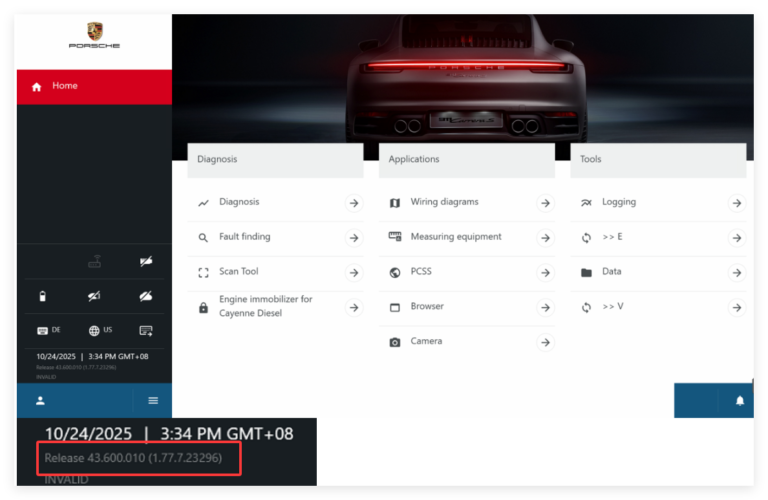Open the Wiring diagrams arrow

pyautogui.click(x=545, y=203)
